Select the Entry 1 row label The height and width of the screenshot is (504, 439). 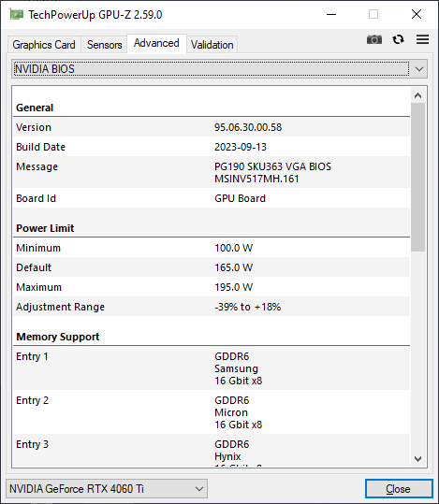(32, 356)
